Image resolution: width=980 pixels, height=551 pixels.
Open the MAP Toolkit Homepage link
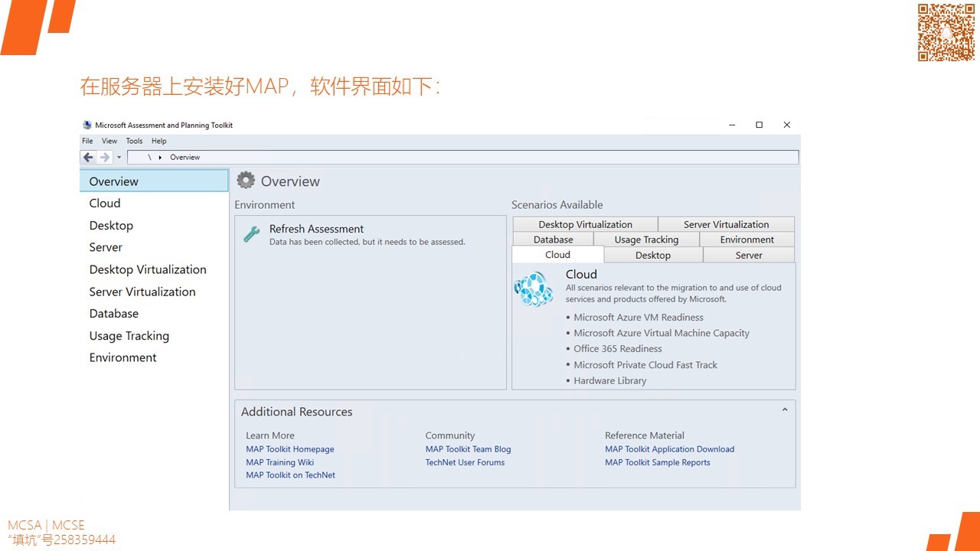coord(290,449)
